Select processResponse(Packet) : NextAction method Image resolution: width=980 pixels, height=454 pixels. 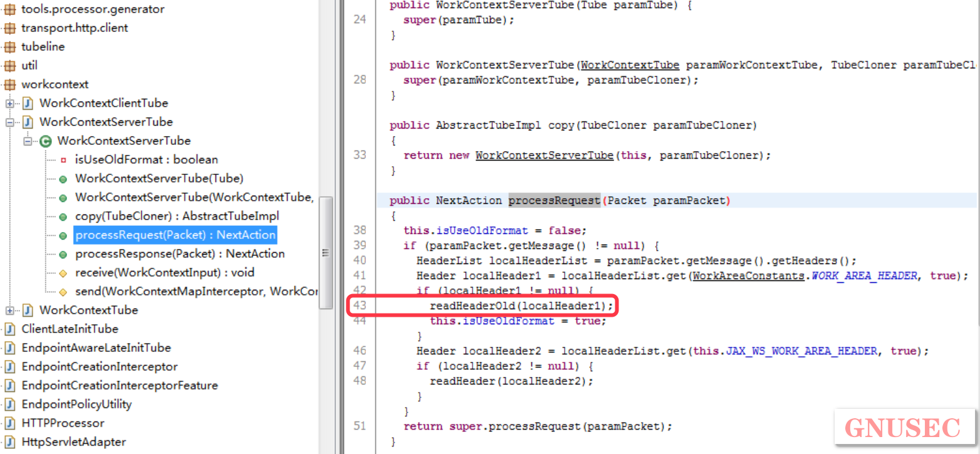[x=180, y=254]
